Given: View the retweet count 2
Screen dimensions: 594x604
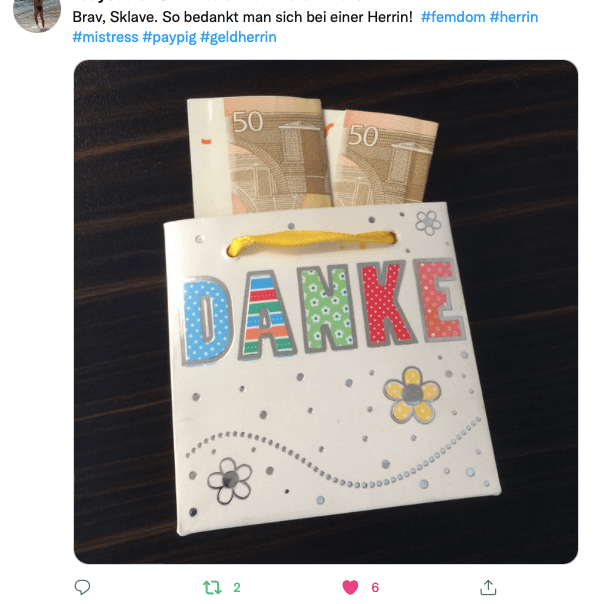Looking at the screenshot, I should pos(237,587).
